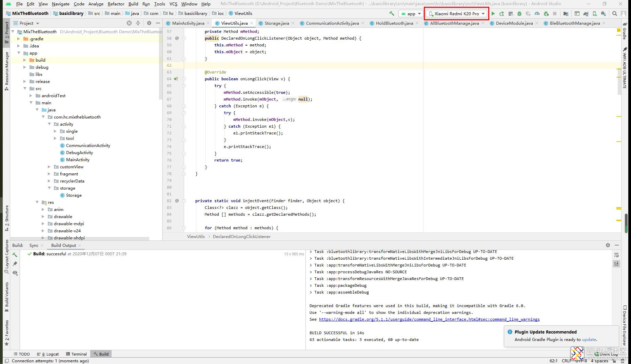Click the Sync Project with Gradle Files elephant icon
The height and width of the screenshot is (364, 631).
(586, 14)
